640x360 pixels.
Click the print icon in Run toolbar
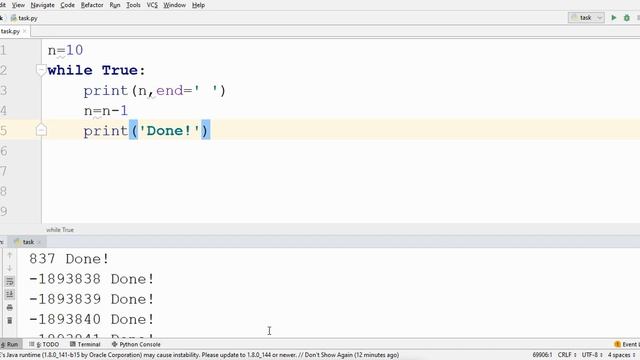pos(10,307)
